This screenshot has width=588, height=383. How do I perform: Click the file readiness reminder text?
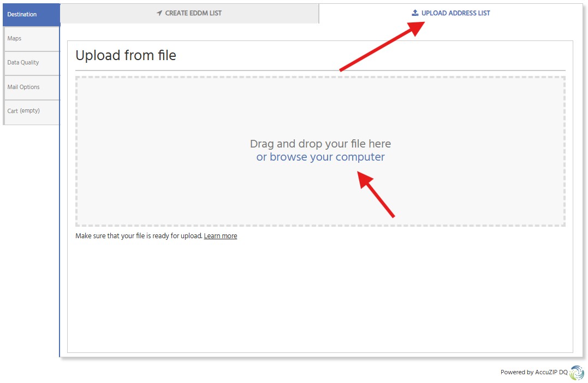tap(139, 235)
